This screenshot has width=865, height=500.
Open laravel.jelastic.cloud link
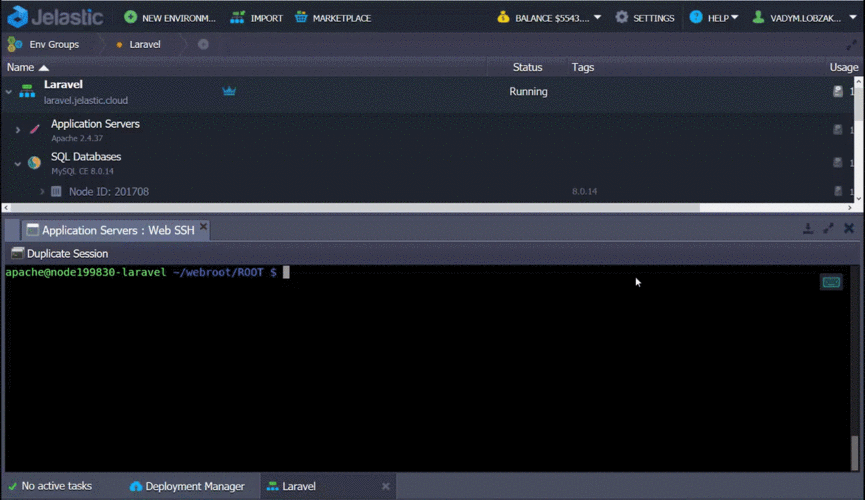tap(86, 100)
